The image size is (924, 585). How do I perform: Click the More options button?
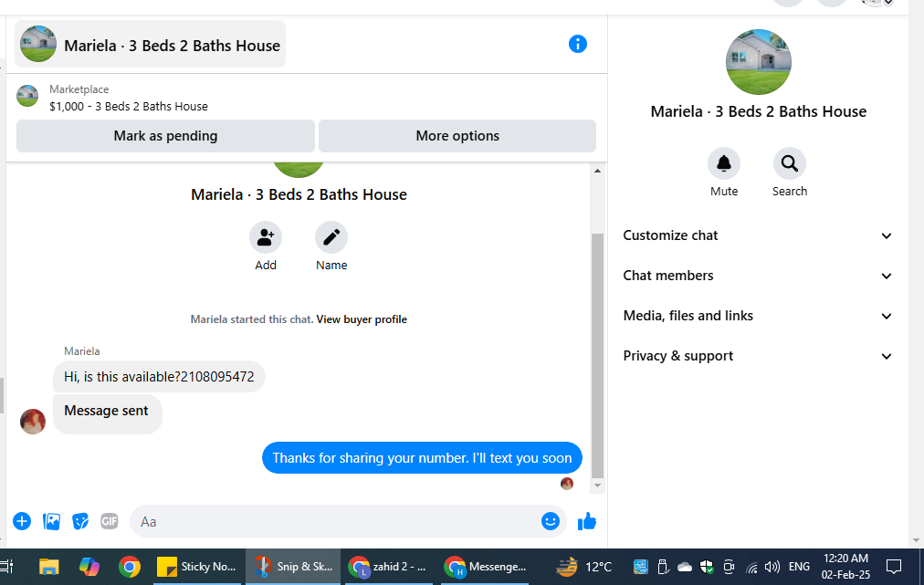pyautogui.click(x=457, y=136)
